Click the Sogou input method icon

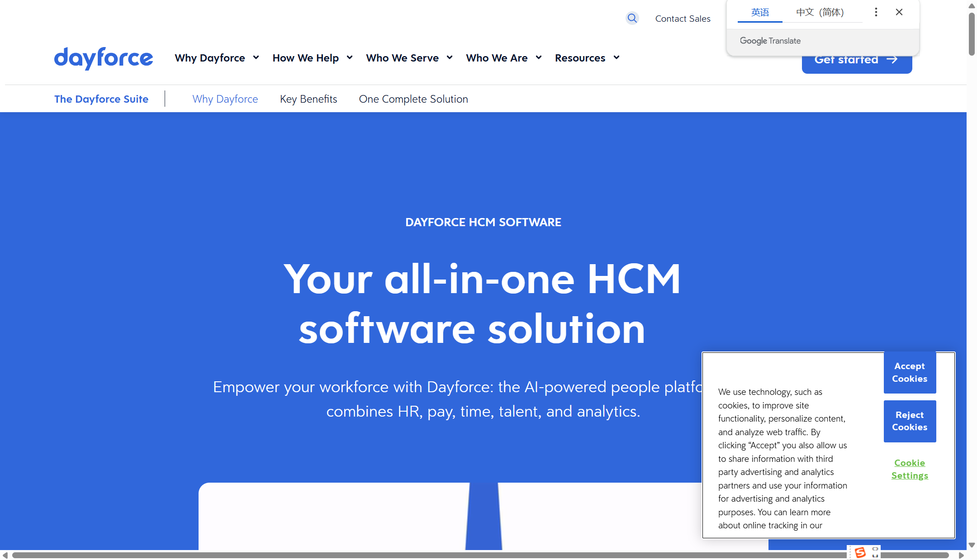pos(860,552)
